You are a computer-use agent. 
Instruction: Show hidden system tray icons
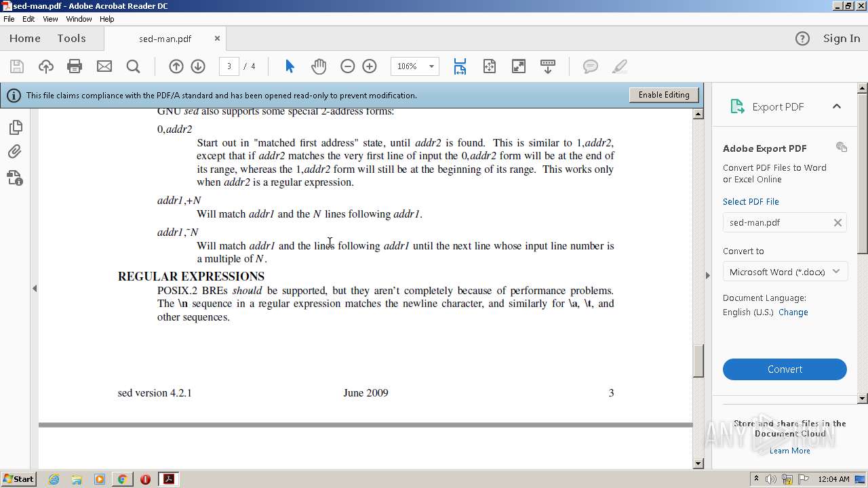756,479
